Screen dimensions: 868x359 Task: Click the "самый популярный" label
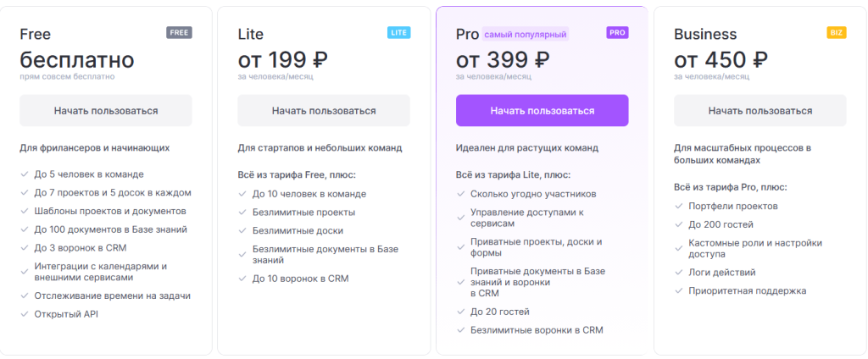[x=526, y=35]
